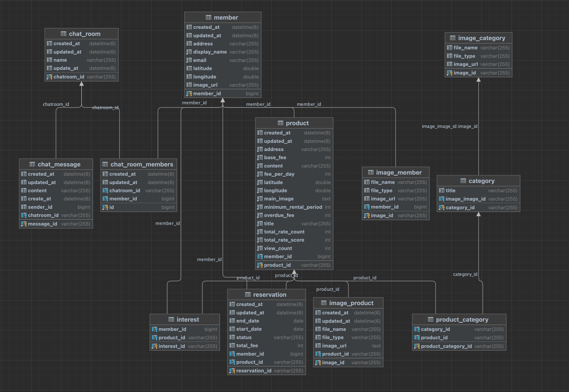Click the chat_room table header icon

pos(63,34)
